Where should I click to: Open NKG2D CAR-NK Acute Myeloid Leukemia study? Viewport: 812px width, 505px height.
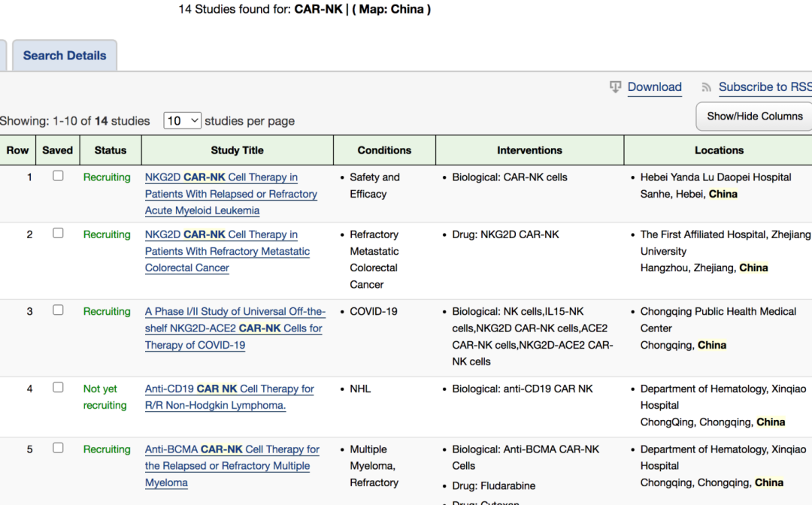[231, 194]
